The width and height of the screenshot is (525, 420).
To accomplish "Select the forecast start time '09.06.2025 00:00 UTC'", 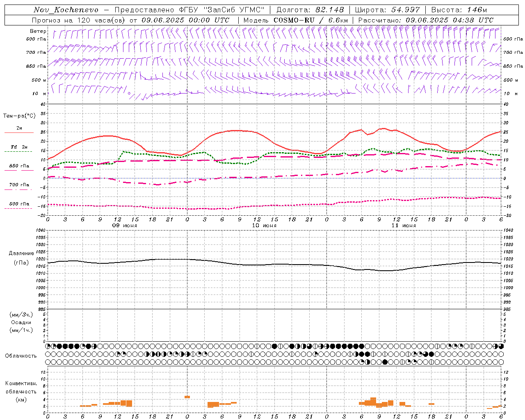I will tap(185, 20).
